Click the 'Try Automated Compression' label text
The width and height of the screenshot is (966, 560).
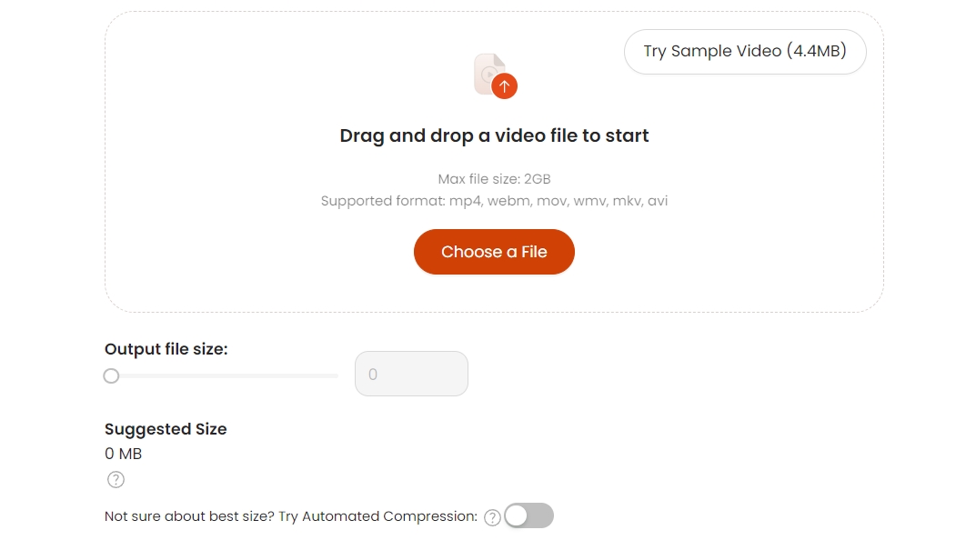(377, 516)
